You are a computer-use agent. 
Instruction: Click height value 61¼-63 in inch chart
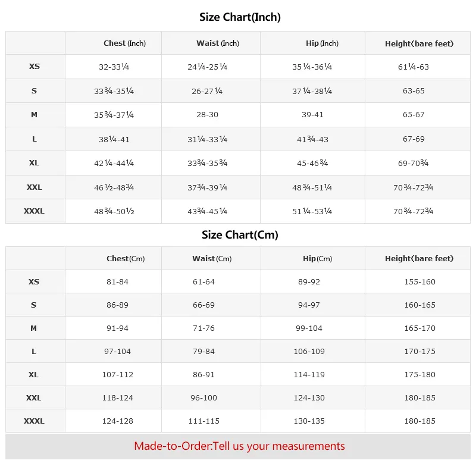click(x=414, y=67)
